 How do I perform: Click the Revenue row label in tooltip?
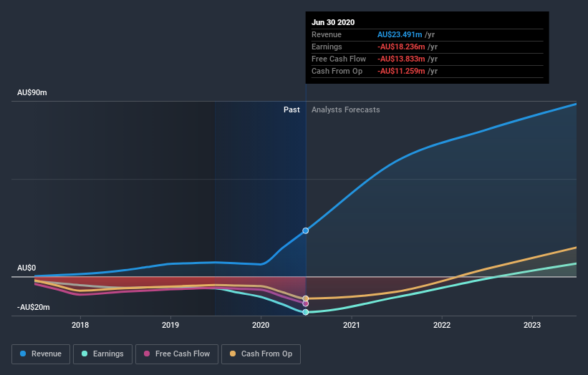327,34
